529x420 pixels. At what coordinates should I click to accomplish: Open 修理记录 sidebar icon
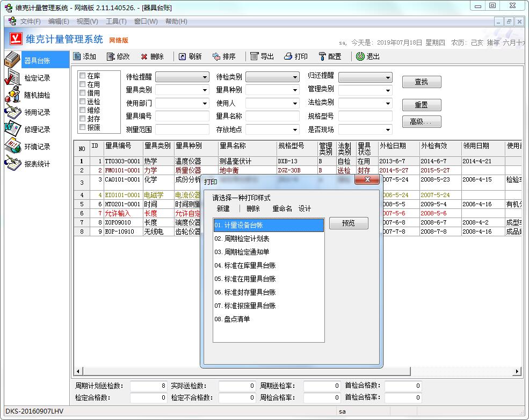click(x=12, y=129)
